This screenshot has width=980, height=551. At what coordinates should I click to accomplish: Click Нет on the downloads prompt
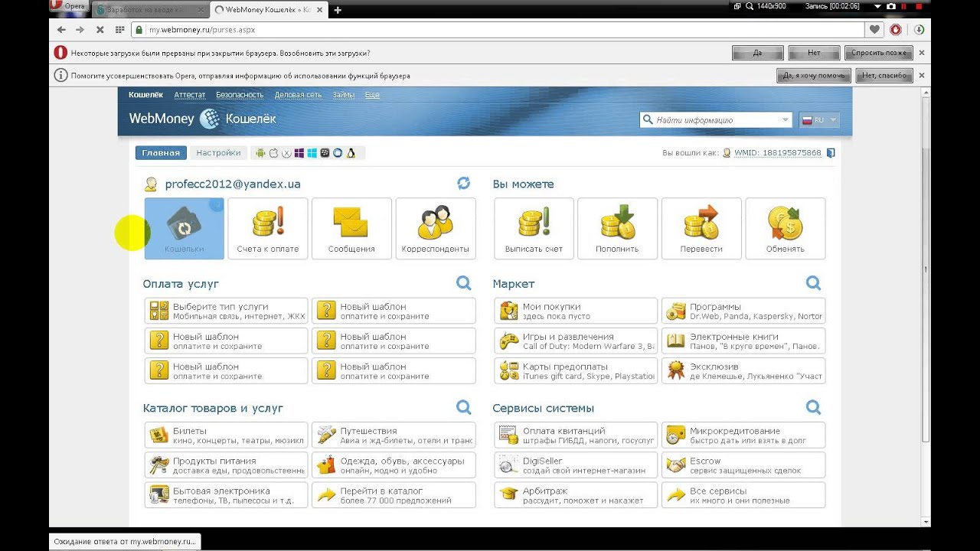pos(814,53)
